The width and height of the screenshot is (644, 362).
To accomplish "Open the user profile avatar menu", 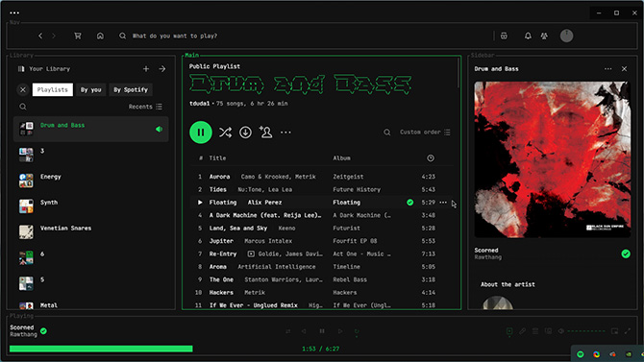I will tap(566, 36).
